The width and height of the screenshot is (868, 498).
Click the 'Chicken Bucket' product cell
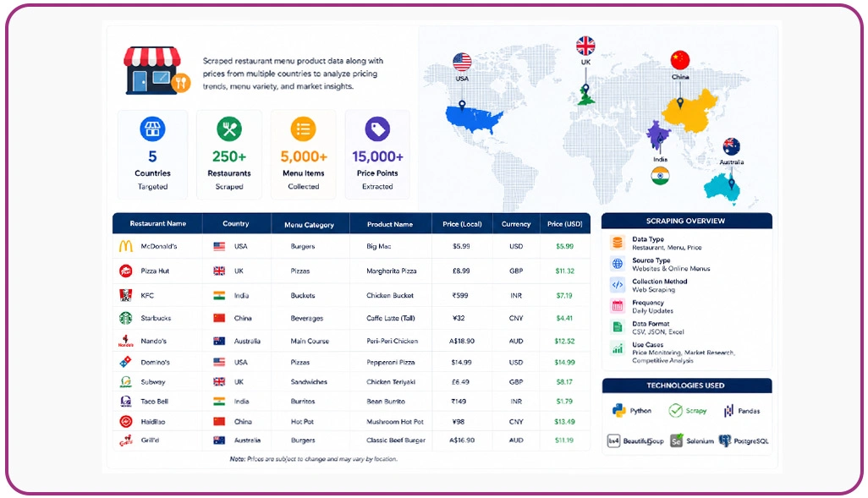[x=390, y=295]
